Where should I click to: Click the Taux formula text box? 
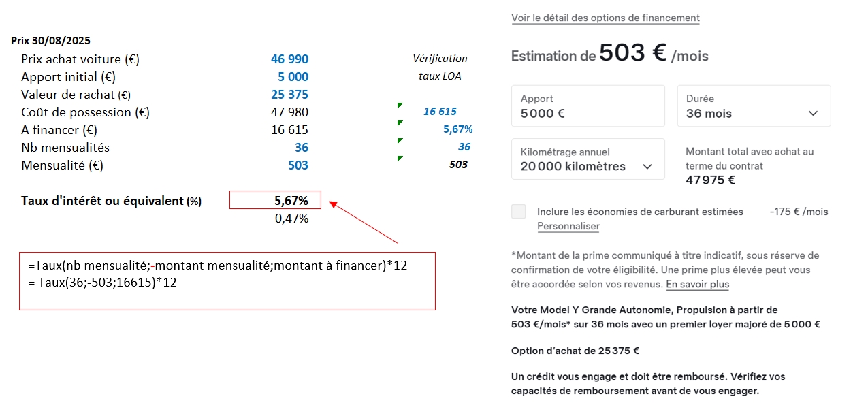pos(227,280)
